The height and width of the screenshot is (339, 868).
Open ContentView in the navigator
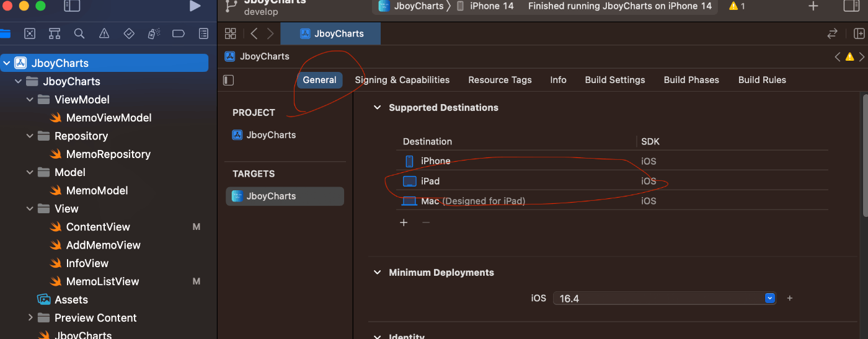tap(91, 227)
